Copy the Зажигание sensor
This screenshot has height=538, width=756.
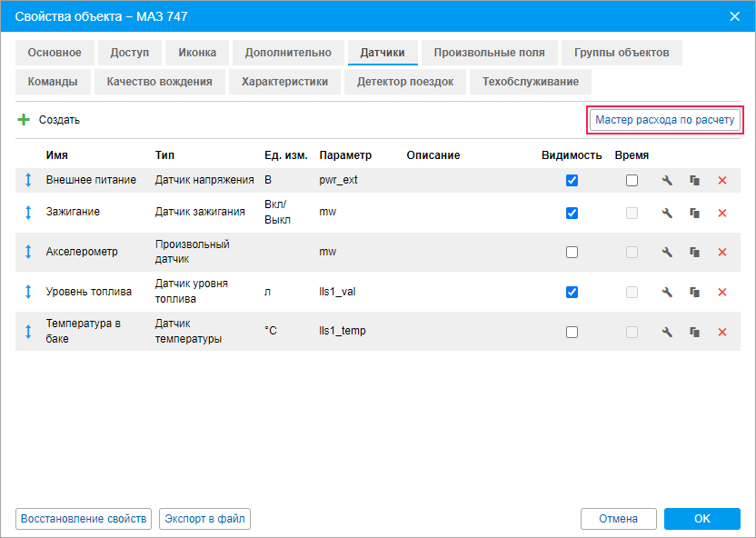pos(694,214)
